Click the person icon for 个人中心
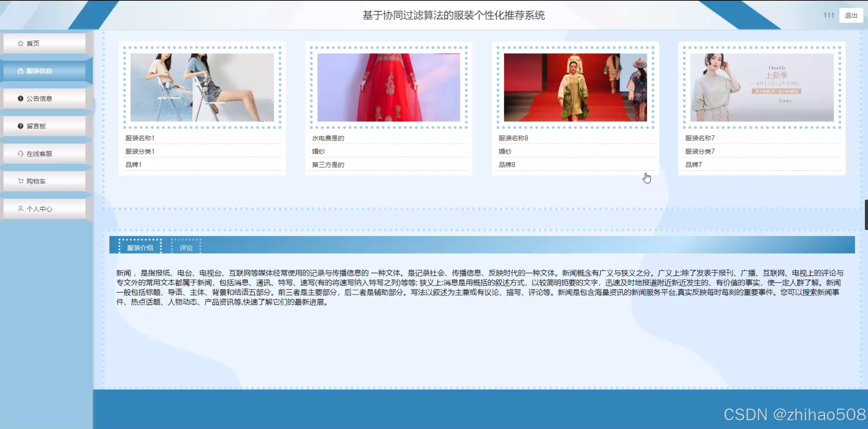Screen dimensions: 868x429 click(x=20, y=209)
